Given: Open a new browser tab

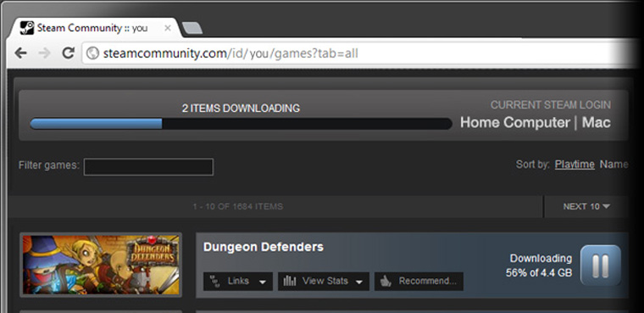Looking at the screenshot, I should click(x=192, y=28).
